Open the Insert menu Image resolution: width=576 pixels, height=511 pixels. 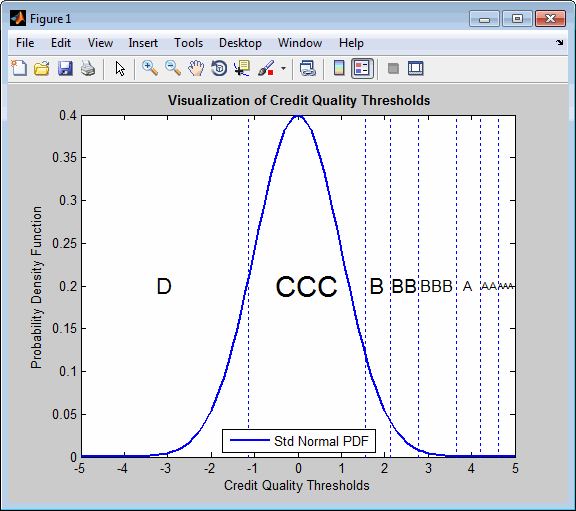143,43
